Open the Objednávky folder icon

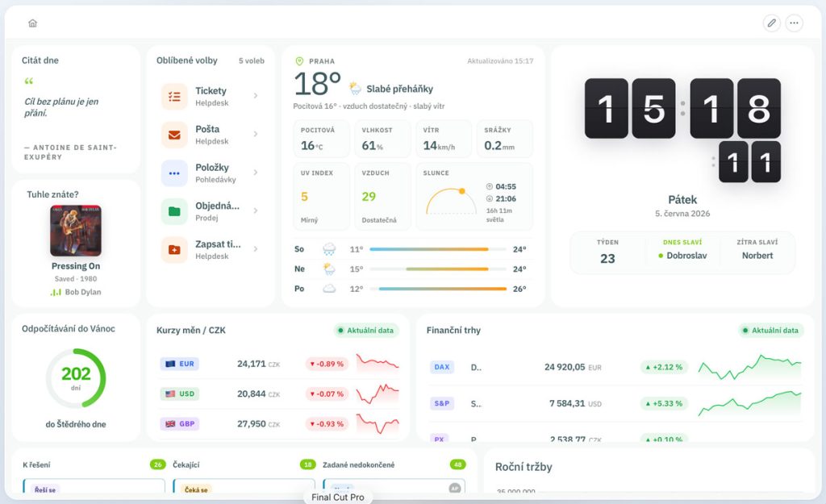tap(174, 211)
